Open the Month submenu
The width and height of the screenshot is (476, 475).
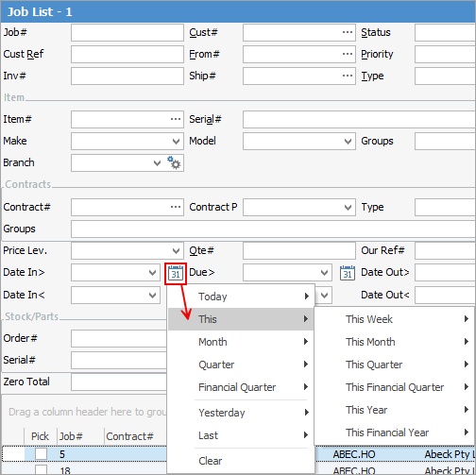[241, 342]
